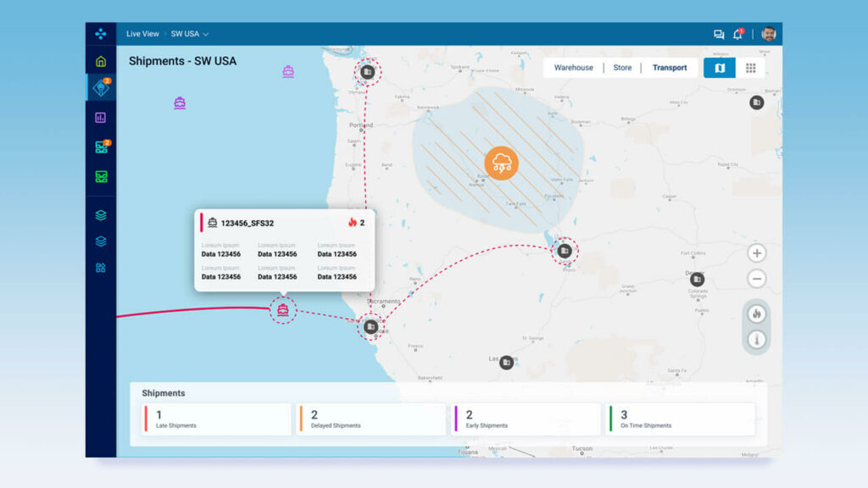
Task: Click the Live View breadcrumb link
Action: 142,34
